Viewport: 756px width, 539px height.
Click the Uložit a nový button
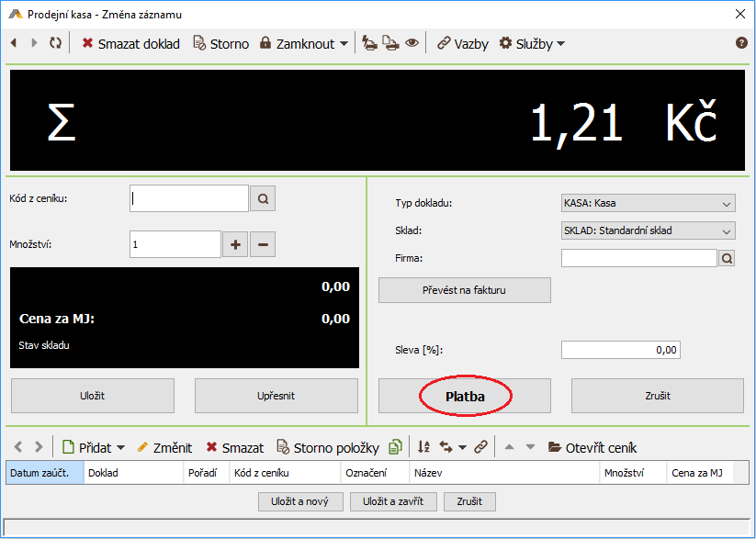pos(300,501)
